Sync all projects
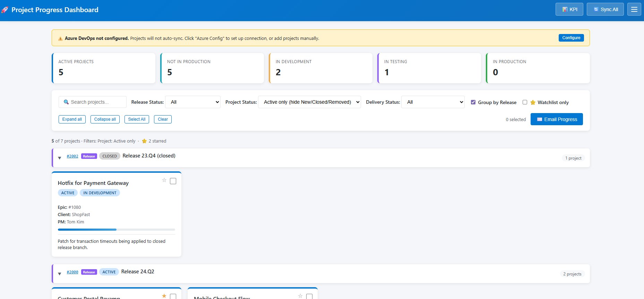Image resolution: width=644 pixels, height=299 pixels. 605,9
